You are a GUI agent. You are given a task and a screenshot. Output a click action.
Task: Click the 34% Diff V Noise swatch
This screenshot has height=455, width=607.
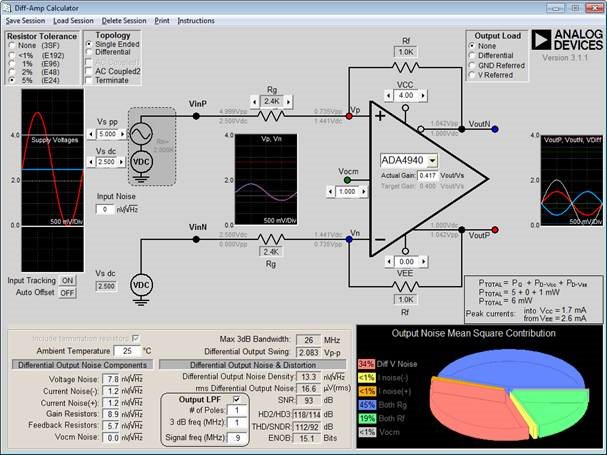pyautogui.click(x=366, y=364)
